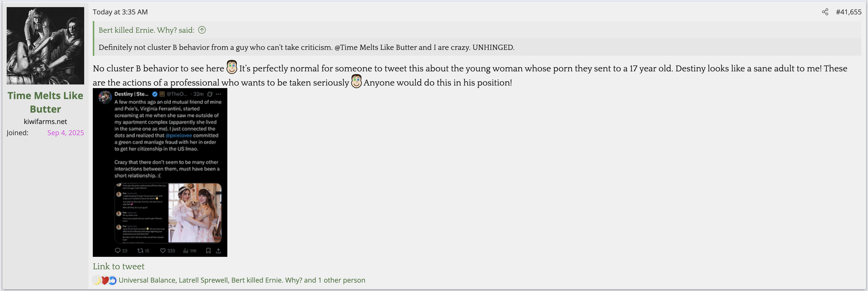Click the share post icon
The height and width of the screenshot is (291, 868).
[x=825, y=12]
